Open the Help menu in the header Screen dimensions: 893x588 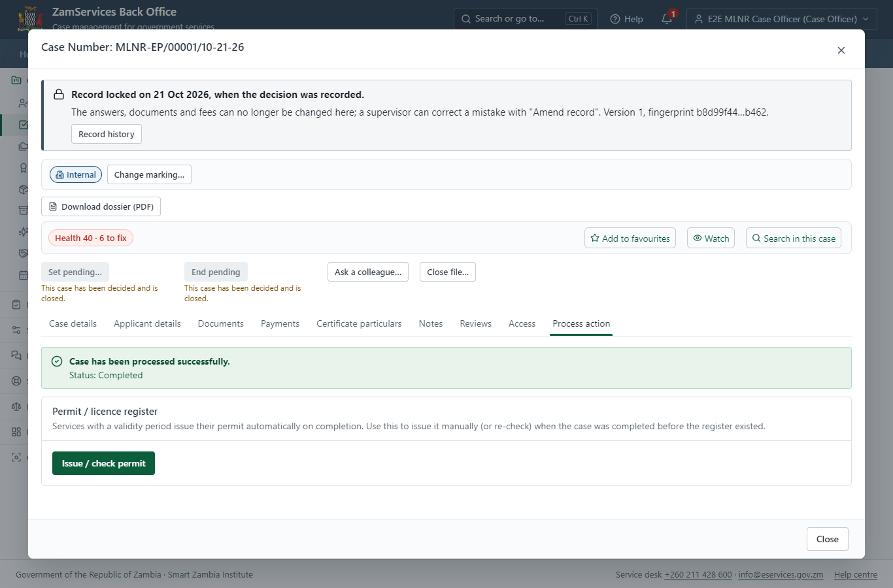pos(626,19)
